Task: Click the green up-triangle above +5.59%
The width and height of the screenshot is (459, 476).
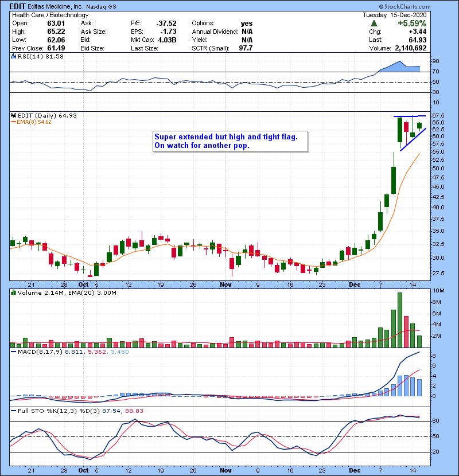Action: pos(374,23)
